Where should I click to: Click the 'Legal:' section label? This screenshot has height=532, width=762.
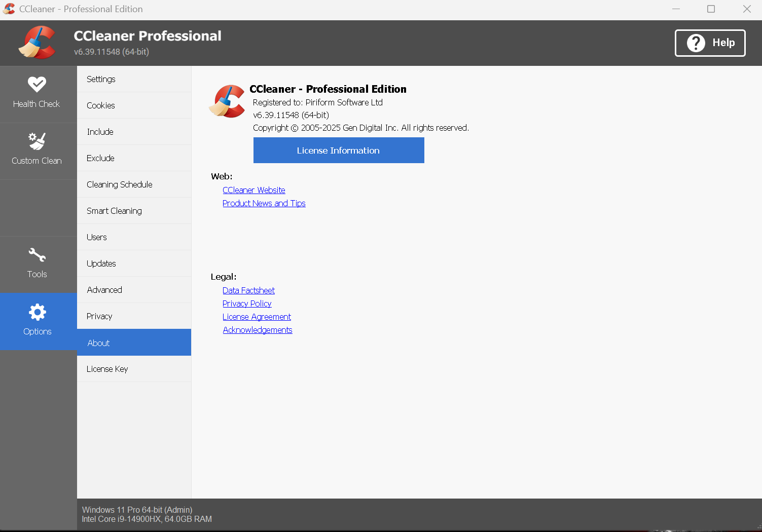pos(224,277)
